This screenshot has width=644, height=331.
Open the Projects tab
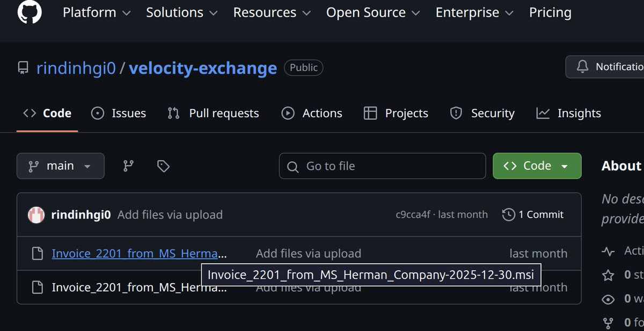pos(396,113)
